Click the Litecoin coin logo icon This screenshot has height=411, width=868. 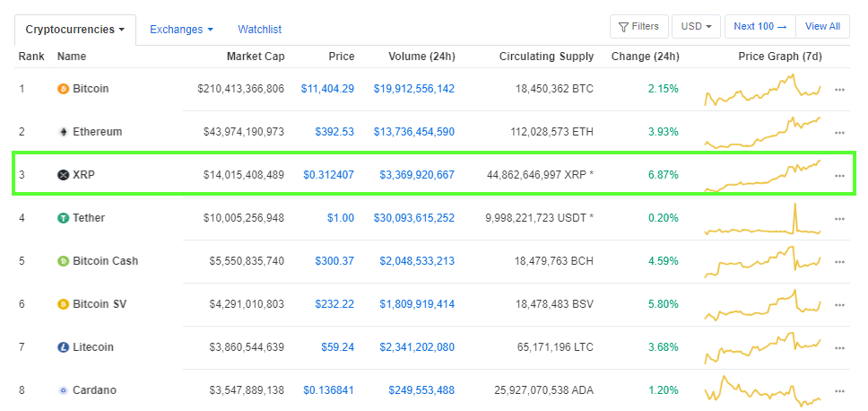(x=63, y=347)
